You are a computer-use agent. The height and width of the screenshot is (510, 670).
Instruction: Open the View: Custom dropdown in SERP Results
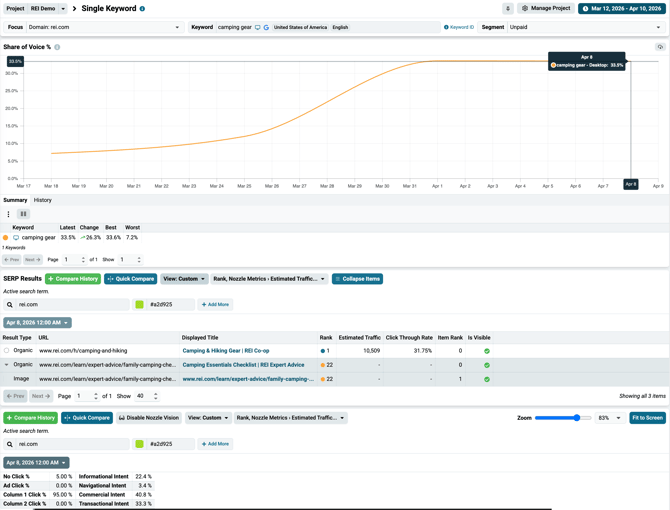pos(183,279)
